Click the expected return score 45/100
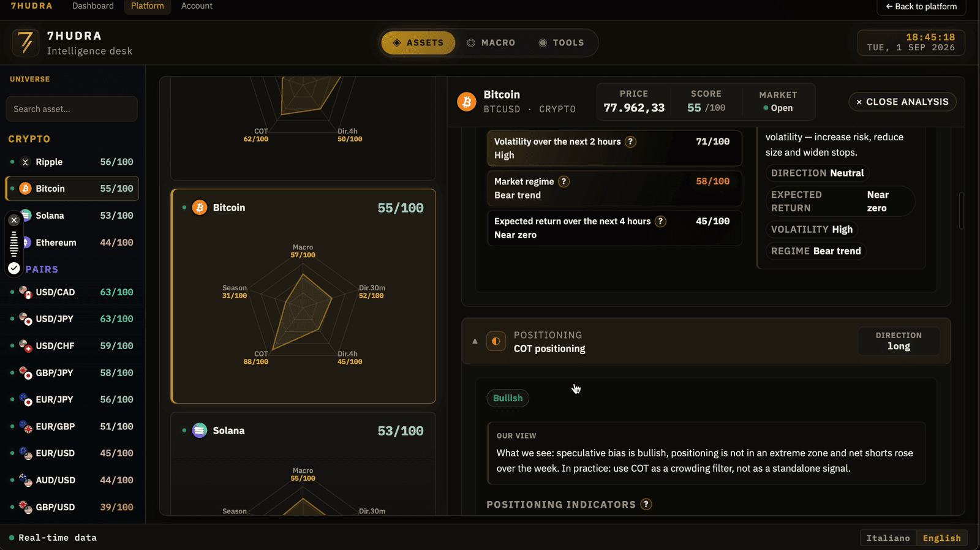Image resolution: width=980 pixels, height=550 pixels. [x=713, y=221]
